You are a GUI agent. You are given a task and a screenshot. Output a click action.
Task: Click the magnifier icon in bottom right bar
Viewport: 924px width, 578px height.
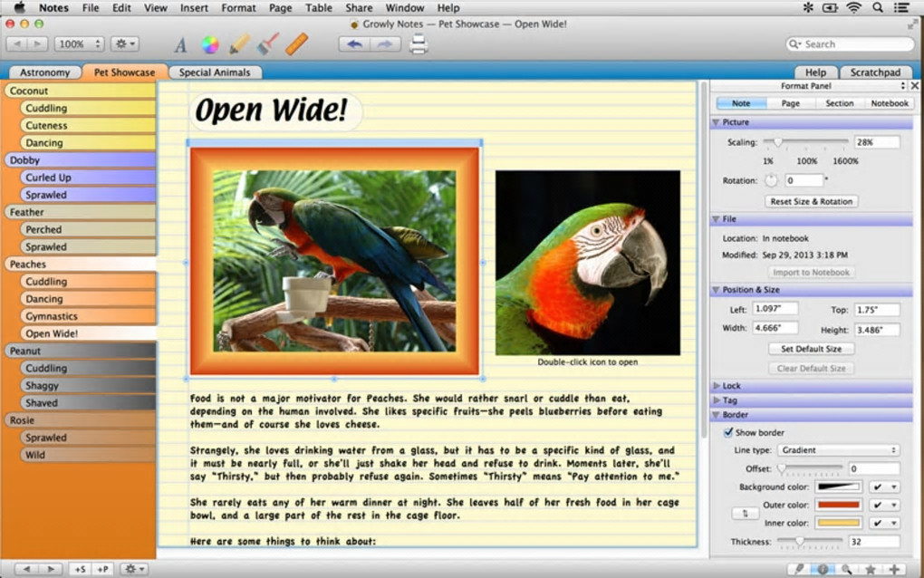[846, 569]
